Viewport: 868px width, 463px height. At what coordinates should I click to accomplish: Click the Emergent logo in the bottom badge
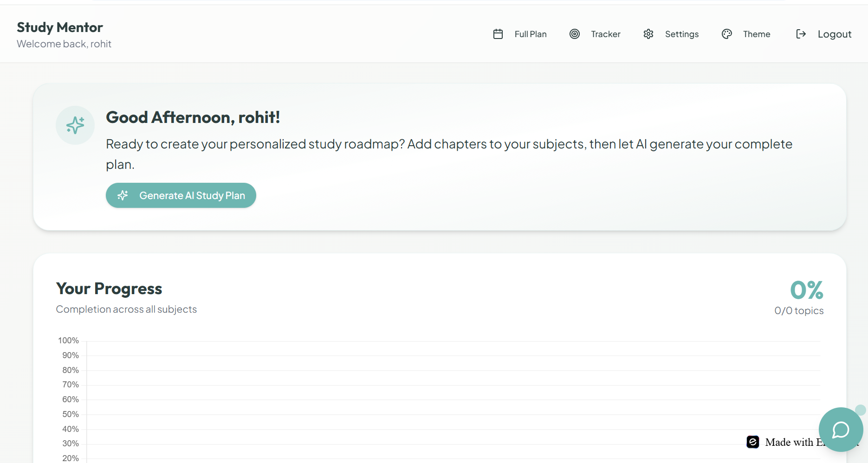click(x=753, y=442)
